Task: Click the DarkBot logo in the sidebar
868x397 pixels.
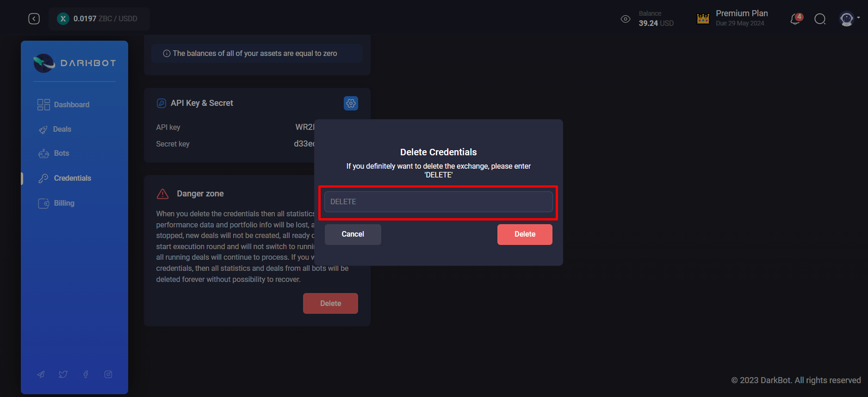Action: 74,63
